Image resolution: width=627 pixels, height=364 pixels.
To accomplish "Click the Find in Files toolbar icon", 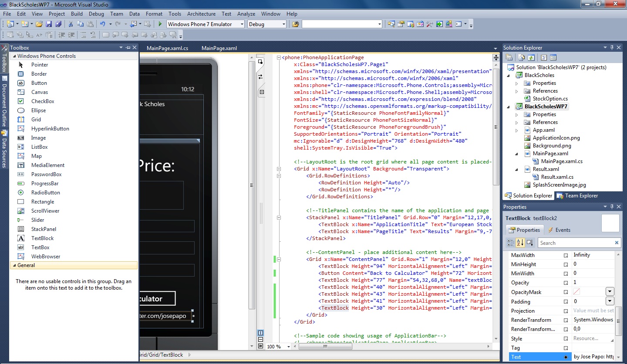I will [x=296, y=24].
